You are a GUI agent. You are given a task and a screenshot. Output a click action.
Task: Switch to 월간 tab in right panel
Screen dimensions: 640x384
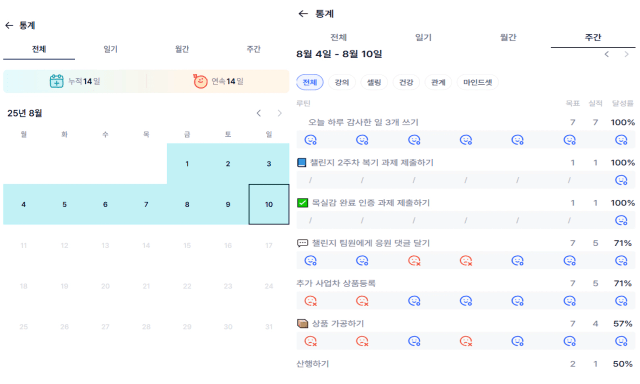pyautogui.click(x=508, y=38)
